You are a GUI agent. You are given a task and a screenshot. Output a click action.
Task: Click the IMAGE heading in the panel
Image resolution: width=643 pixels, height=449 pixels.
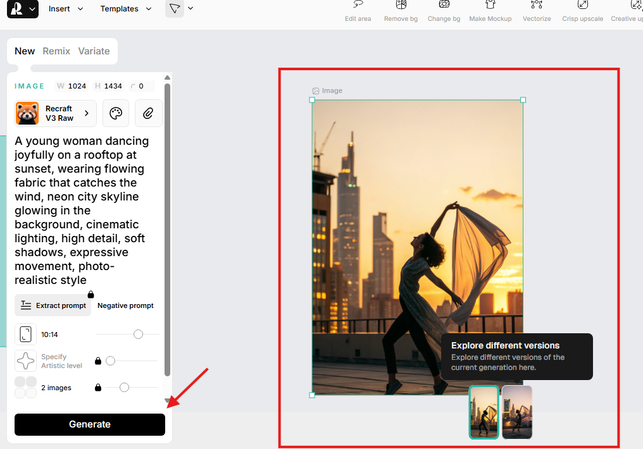click(x=30, y=86)
